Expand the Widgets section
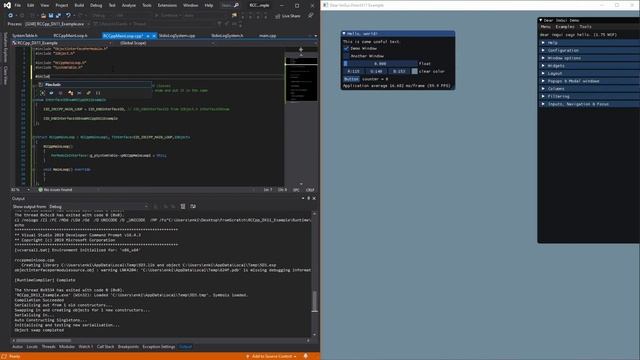This screenshot has height=360, width=640. coord(589,66)
